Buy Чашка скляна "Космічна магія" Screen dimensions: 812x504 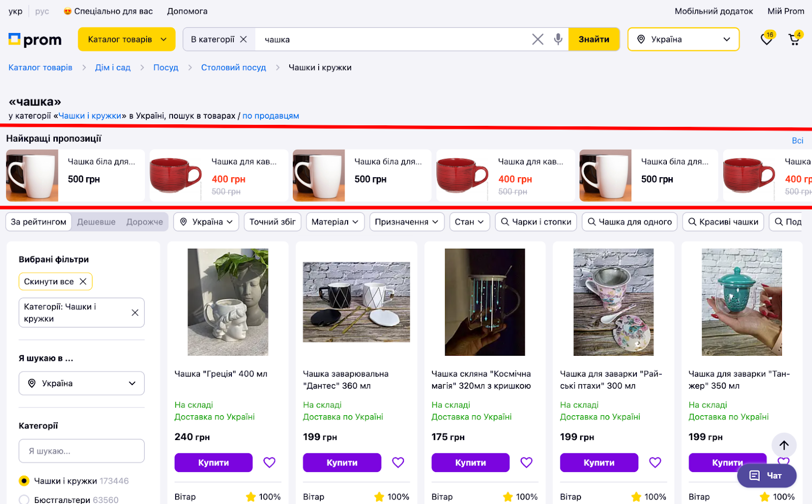click(470, 462)
